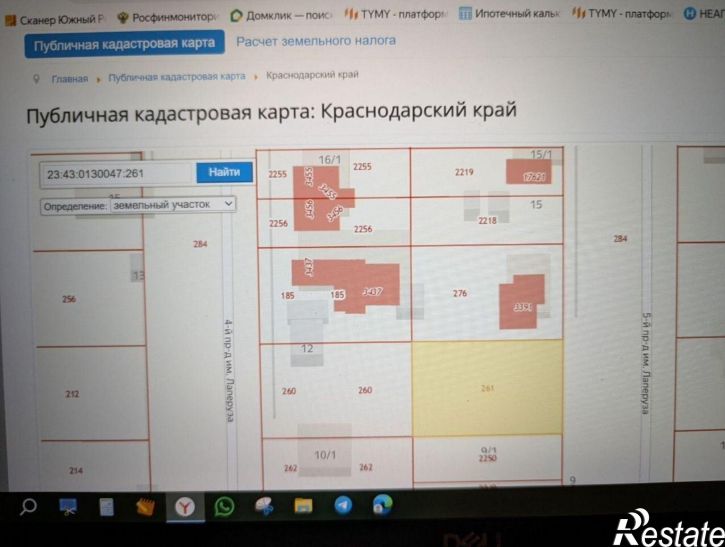Open Windows search magnifier icon
The image size is (725, 547).
tap(28, 507)
